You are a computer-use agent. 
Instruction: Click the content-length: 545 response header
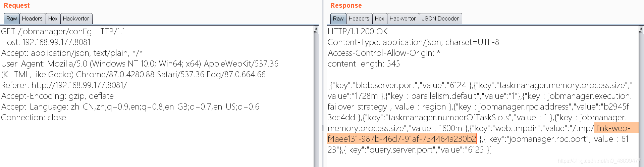point(364,64)
